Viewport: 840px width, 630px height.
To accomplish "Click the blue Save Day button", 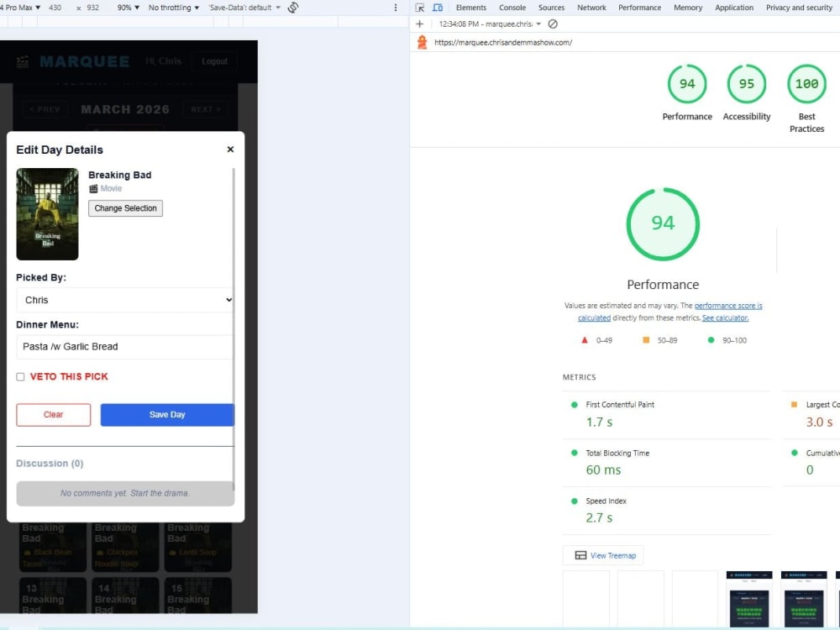I will pos(167,415).
